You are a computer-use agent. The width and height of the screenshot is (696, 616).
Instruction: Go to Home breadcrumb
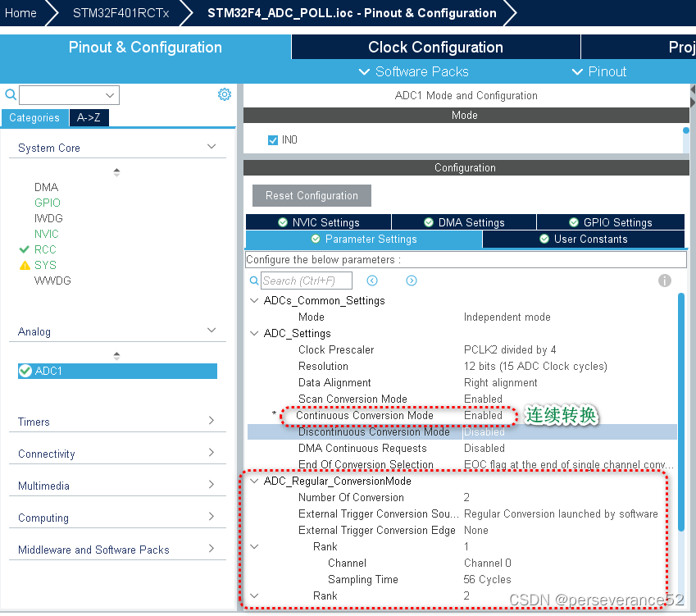click(20, 13)
